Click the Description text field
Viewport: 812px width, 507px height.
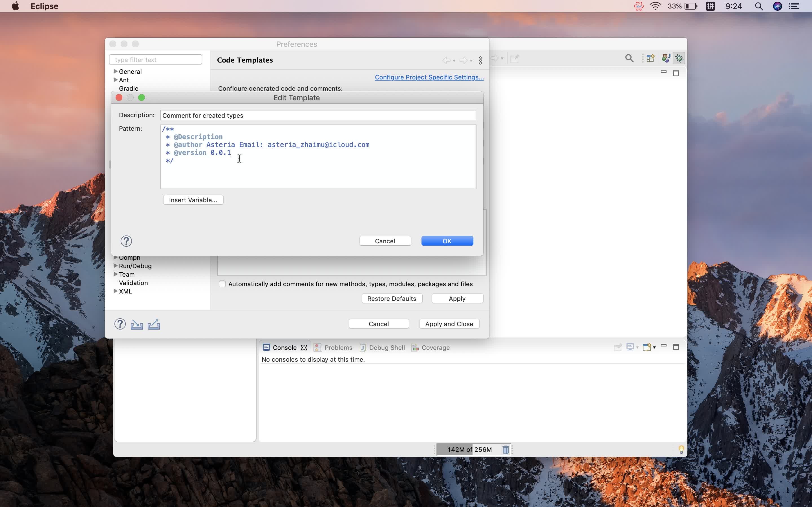click(x=318, y=115)
